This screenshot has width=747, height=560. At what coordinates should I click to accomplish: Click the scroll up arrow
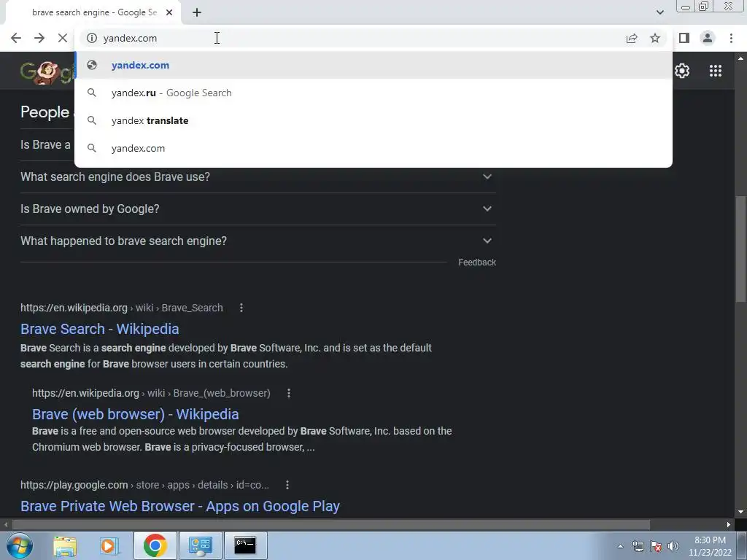740,58
